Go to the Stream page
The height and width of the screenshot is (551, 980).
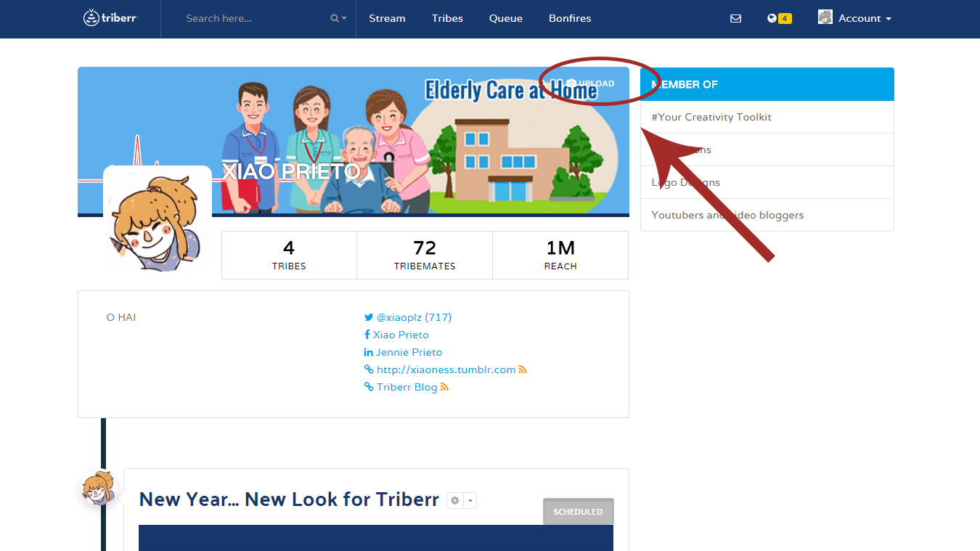[387, 19]
